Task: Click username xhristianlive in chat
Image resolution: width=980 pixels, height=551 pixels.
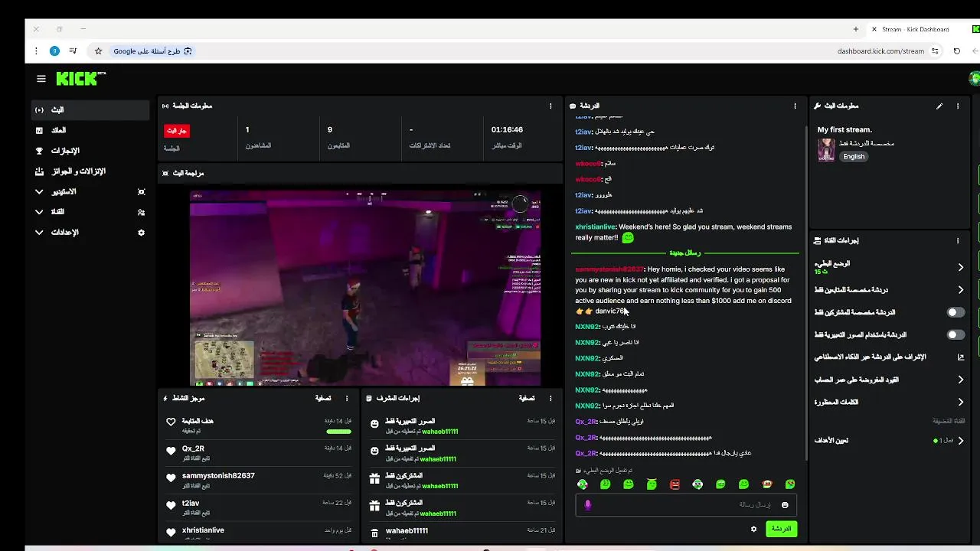Action: (x=596, y=227)
